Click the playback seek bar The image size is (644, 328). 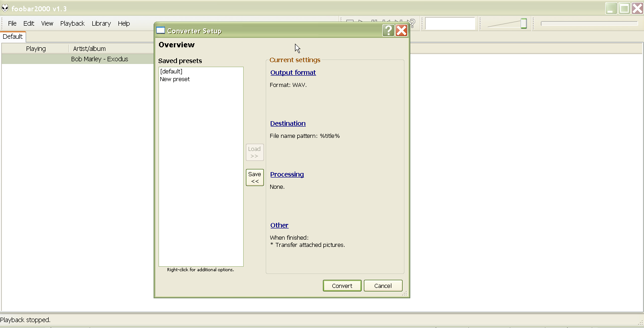(589, 23)
